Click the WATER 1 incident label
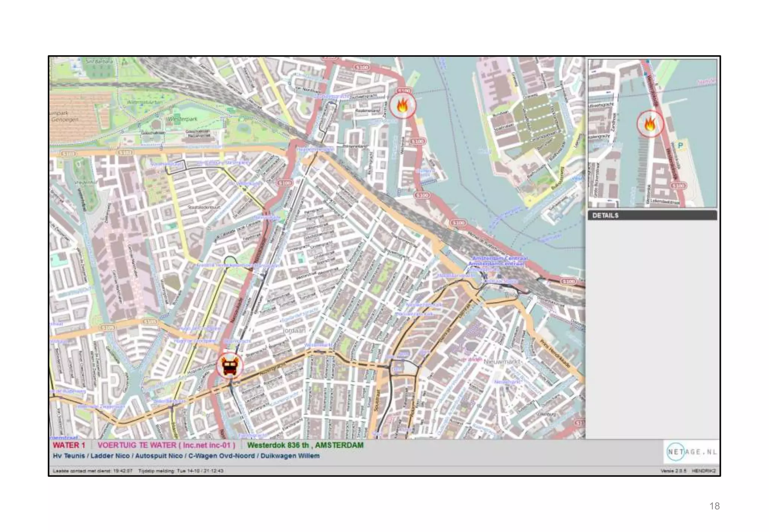 [x=69, y=445]
